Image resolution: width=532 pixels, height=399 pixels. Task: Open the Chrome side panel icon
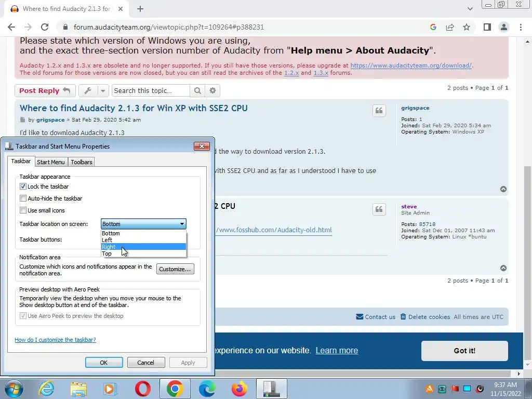coord(487,27)
